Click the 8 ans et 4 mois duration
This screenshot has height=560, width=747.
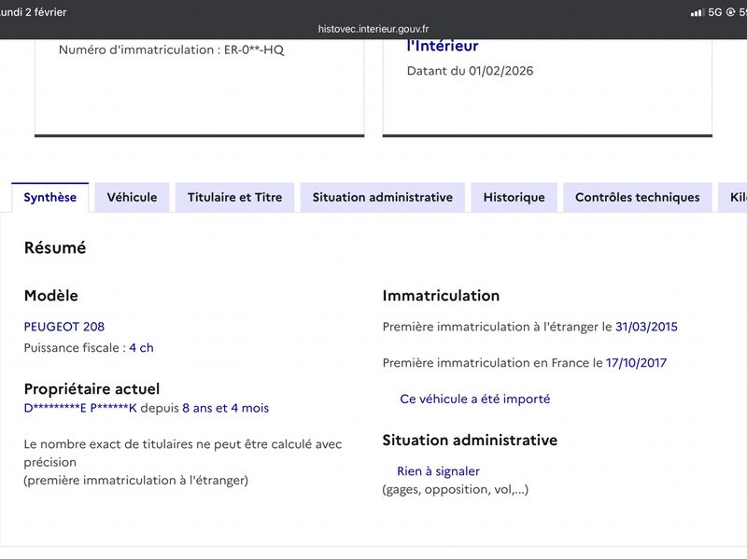pyautogui.click(x=225, y=408)
